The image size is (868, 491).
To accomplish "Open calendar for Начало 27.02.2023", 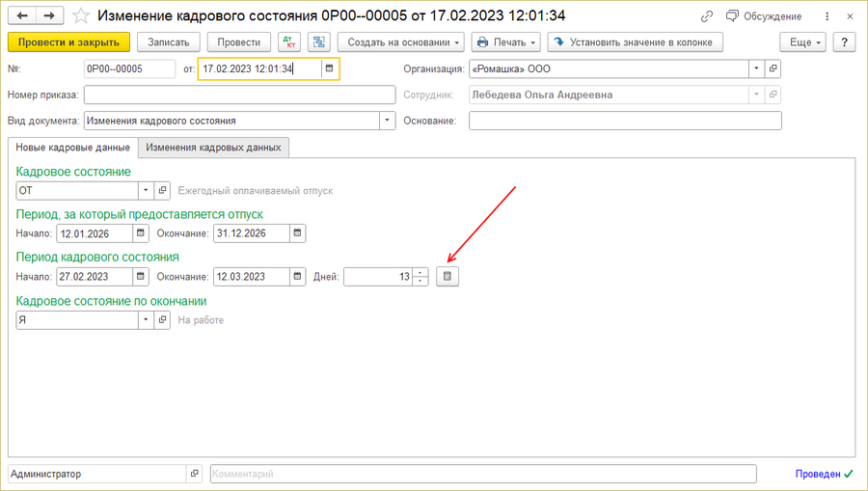I will (141, 276).
